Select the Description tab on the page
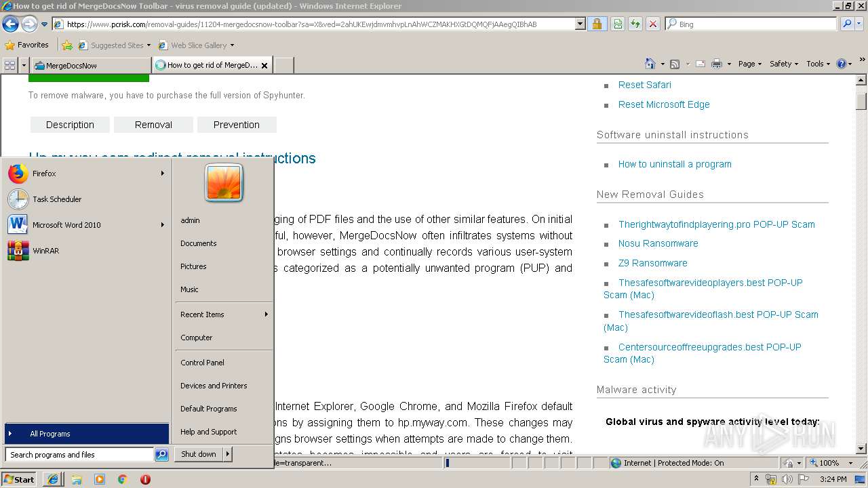The height and width of the screenshot is (488, 868). point(70,125)
